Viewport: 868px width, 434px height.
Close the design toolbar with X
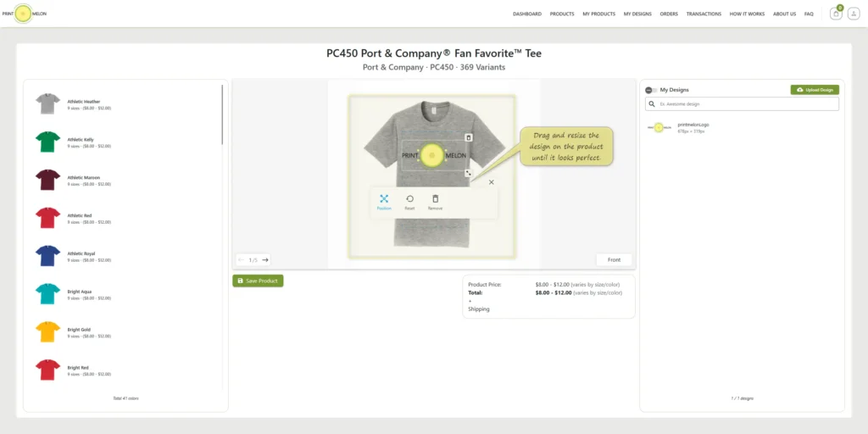click(491, 182)
